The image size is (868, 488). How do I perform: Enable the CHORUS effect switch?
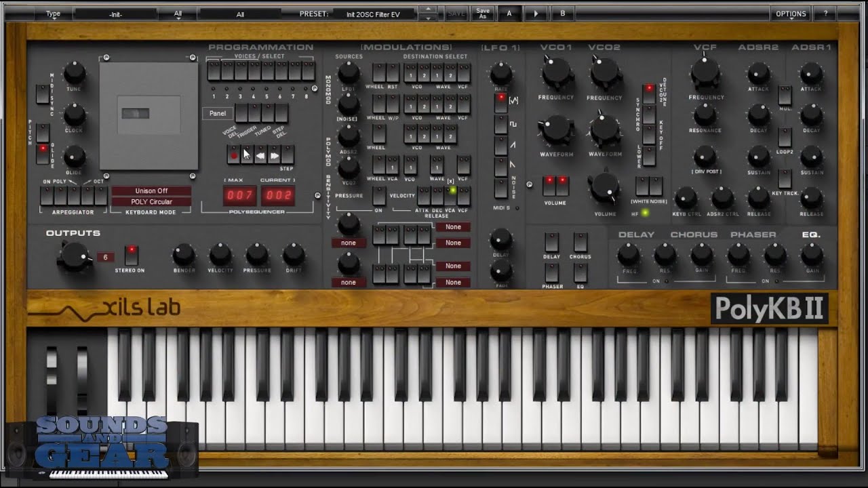tap(580, 242)
